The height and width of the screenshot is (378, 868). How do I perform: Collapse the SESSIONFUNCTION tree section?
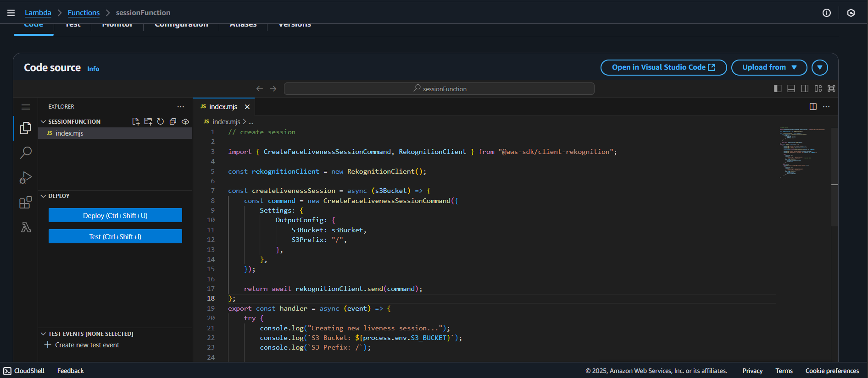[44, 121]
